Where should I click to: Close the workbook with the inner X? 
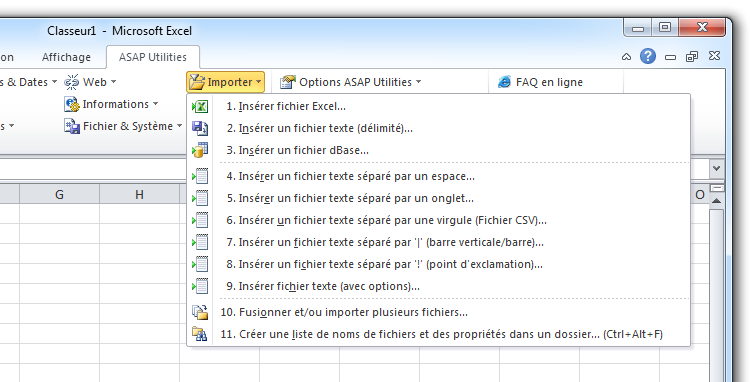click(x=714, y=56)
